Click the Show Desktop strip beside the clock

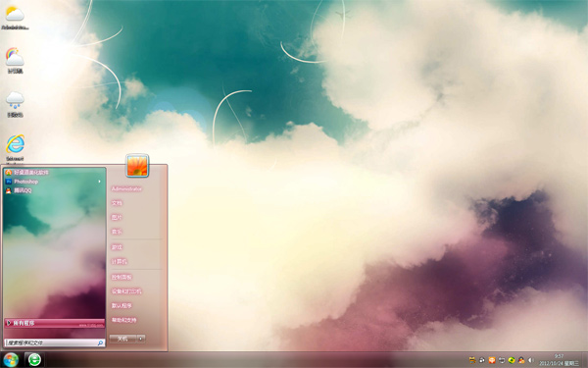click(585, 360)
